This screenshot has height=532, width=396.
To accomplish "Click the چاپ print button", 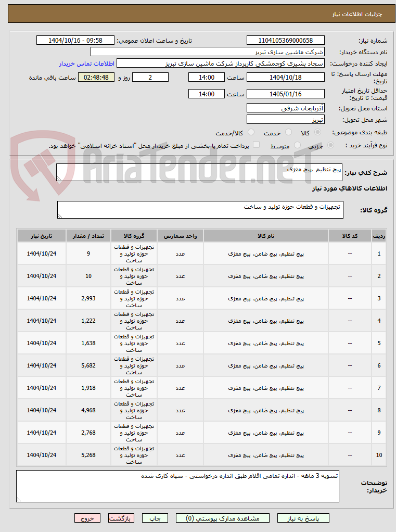I will pyautogui.click(x=155, y=518).
